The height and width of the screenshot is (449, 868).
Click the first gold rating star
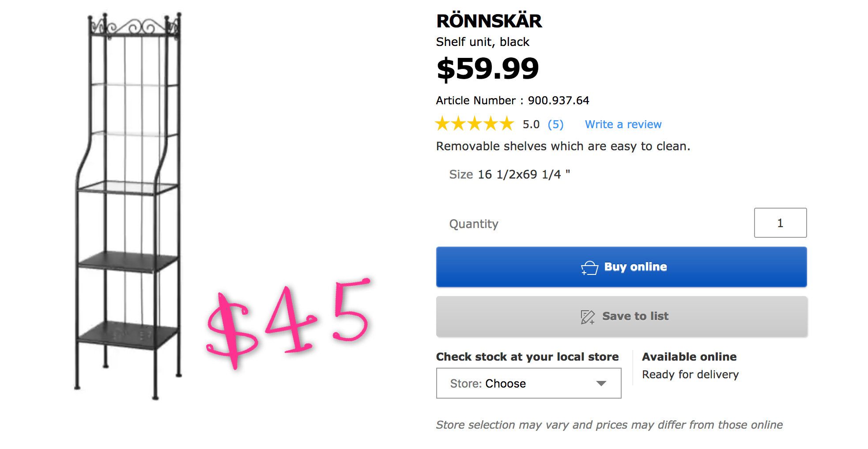pyautogui.click(x=442, y=124)
